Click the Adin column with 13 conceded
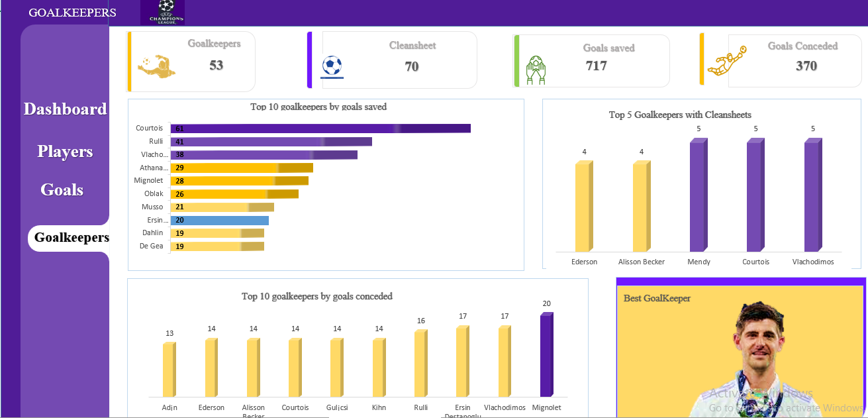This screenshot has width=868, height=418. click(x=169, y=370)
